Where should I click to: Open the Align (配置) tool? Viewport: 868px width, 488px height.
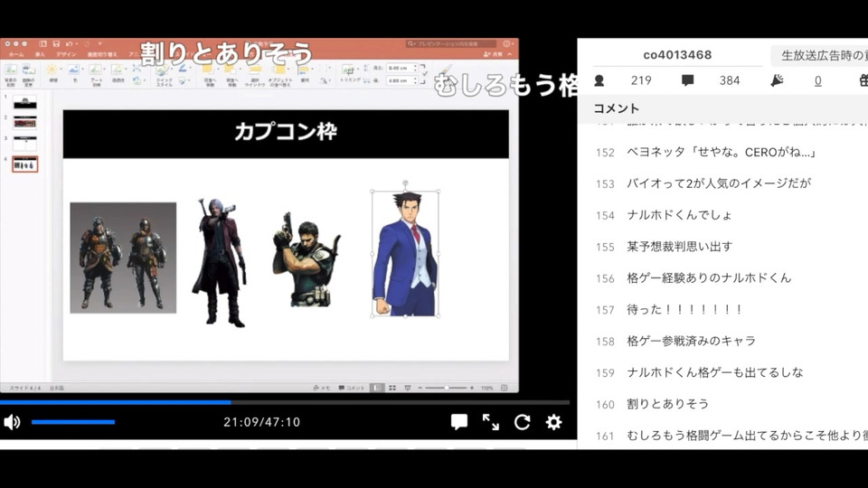point(304,70)
